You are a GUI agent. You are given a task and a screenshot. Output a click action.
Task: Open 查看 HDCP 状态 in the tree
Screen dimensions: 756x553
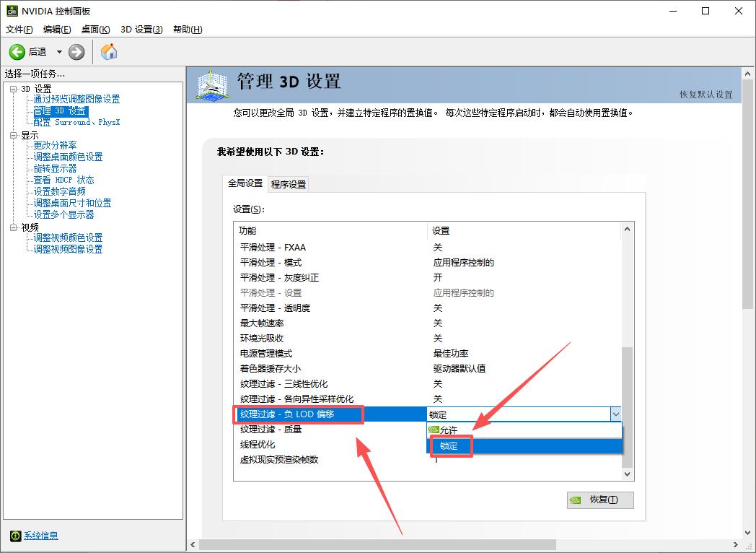(x=63, y=180)
